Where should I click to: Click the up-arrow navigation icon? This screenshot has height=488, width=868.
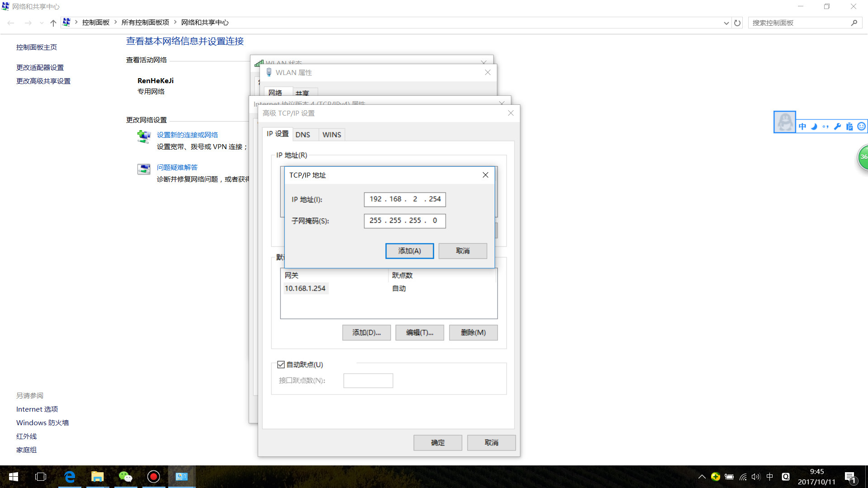click(x=53, y=23)
